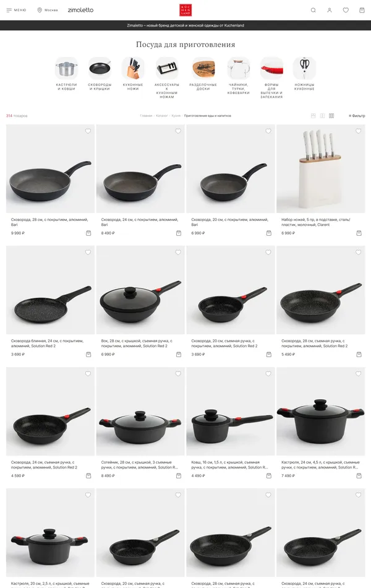Open the Москва city selector

coord(48,10)
